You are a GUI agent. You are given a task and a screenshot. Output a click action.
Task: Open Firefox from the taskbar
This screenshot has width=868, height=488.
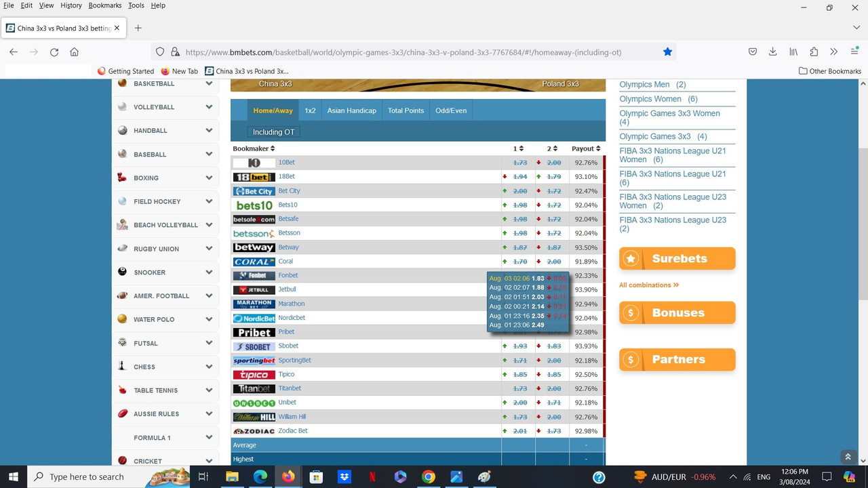coord(288,476)
